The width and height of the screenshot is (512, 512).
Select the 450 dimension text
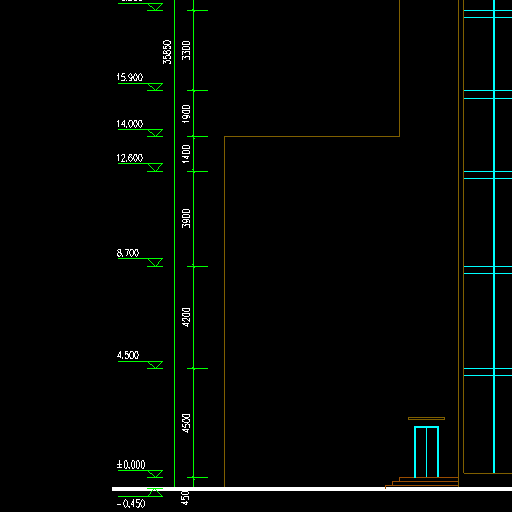pos(185,498)
